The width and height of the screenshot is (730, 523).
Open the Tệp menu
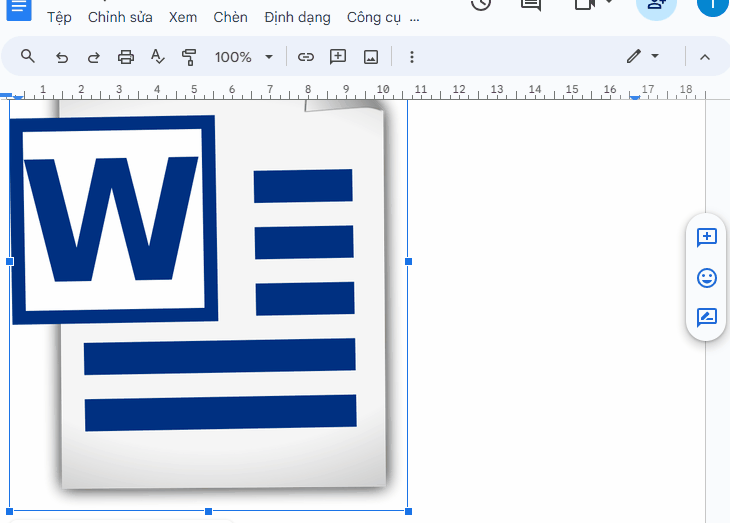[x=59, y=18]
